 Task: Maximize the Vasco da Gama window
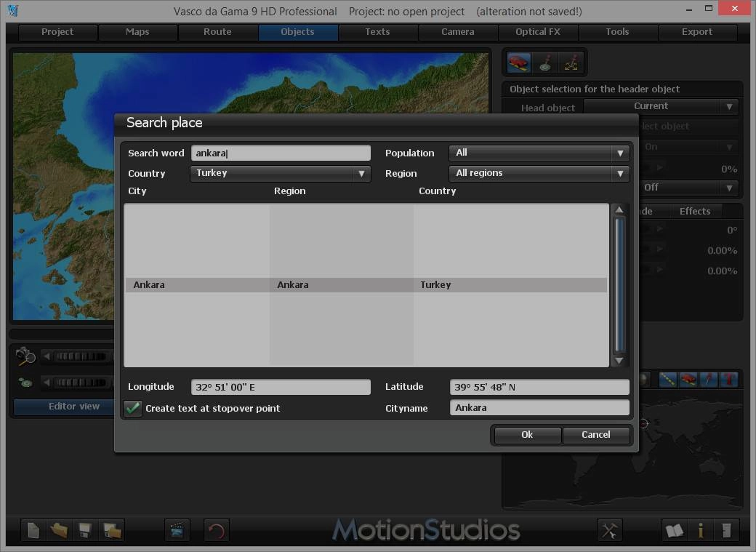click(708, 8)
